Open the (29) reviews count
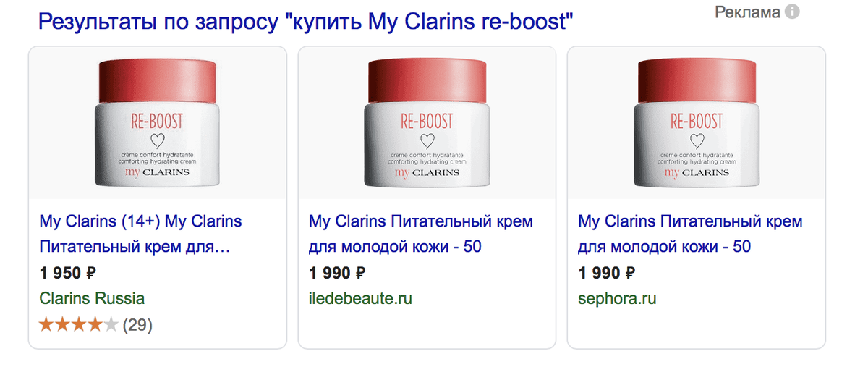 click(x=137, y=325)
